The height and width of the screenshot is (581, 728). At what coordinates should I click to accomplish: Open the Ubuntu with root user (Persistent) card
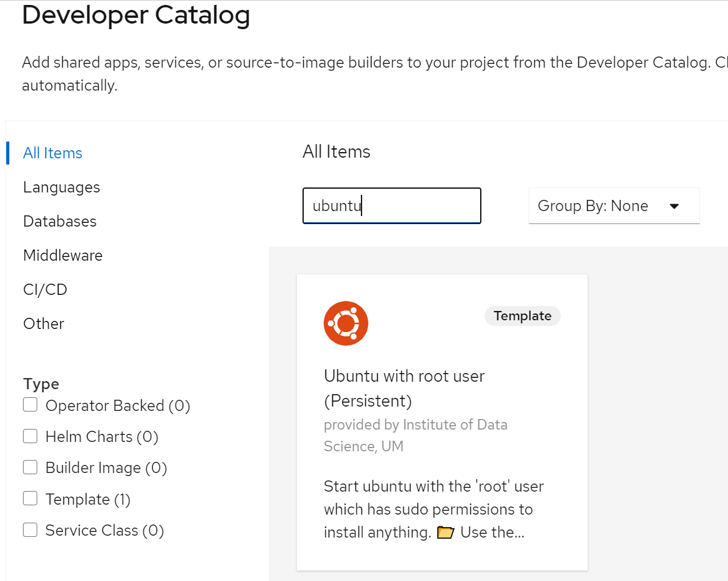tap(442, 422)
